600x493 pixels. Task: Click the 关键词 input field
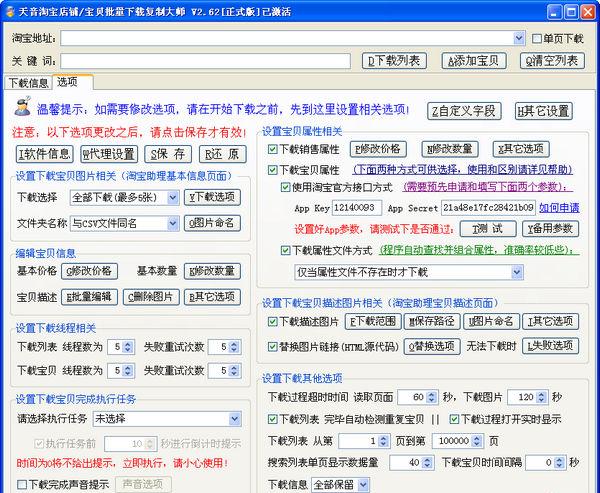[205, 61]
